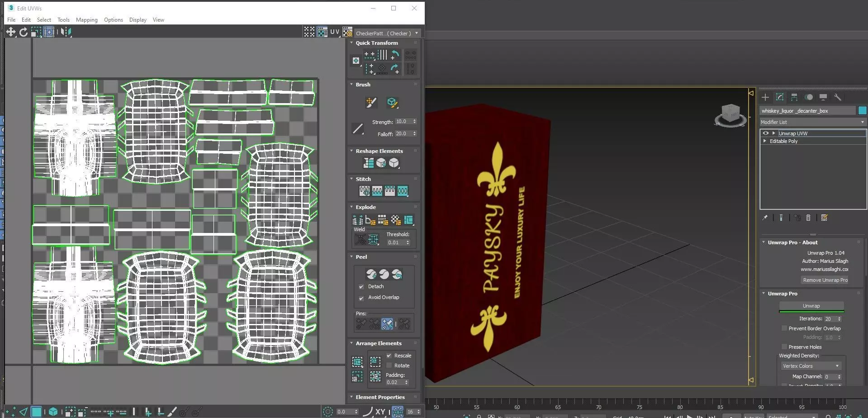
Task: Click the Align Horizontally in Place quick transform icon
Action: click(370, 55)
